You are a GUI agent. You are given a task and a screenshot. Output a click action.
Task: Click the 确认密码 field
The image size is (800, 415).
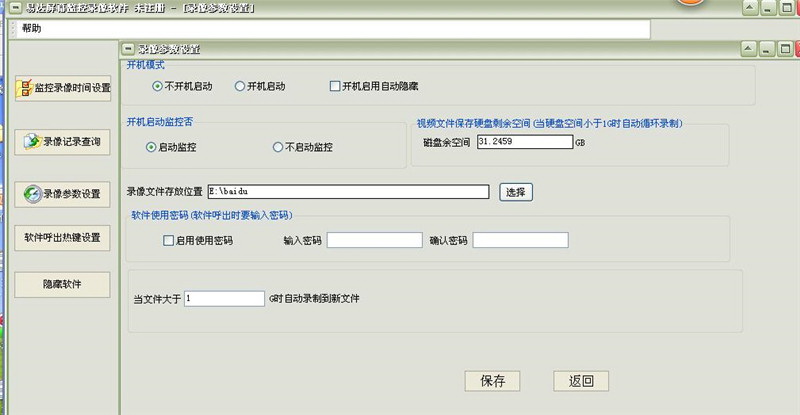pos(520,240)
